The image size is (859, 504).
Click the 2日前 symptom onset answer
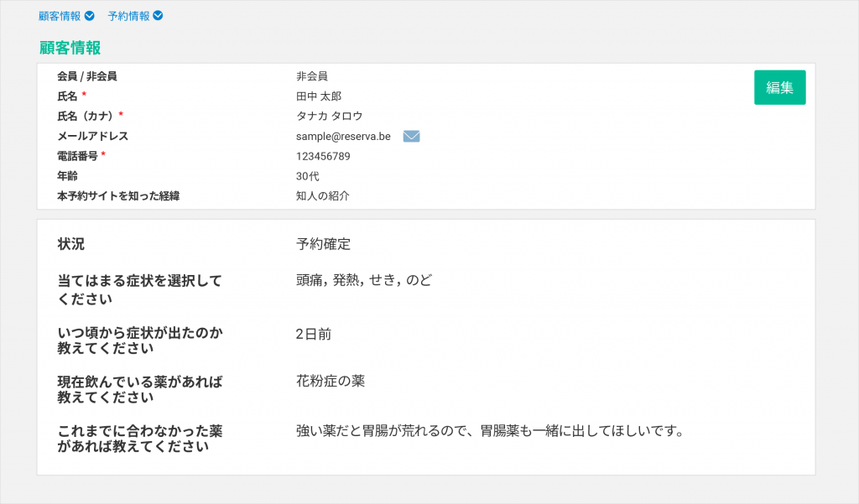(313, 334)
